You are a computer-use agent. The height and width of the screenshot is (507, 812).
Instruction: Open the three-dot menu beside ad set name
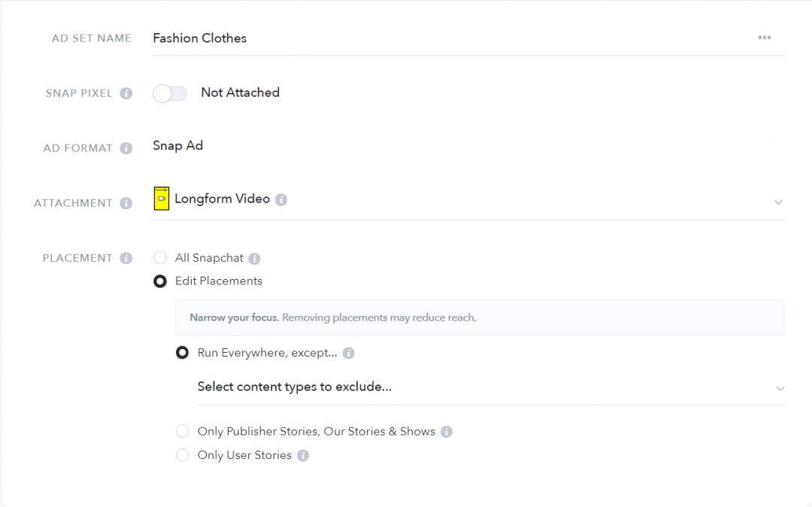[x=765, y=38]
